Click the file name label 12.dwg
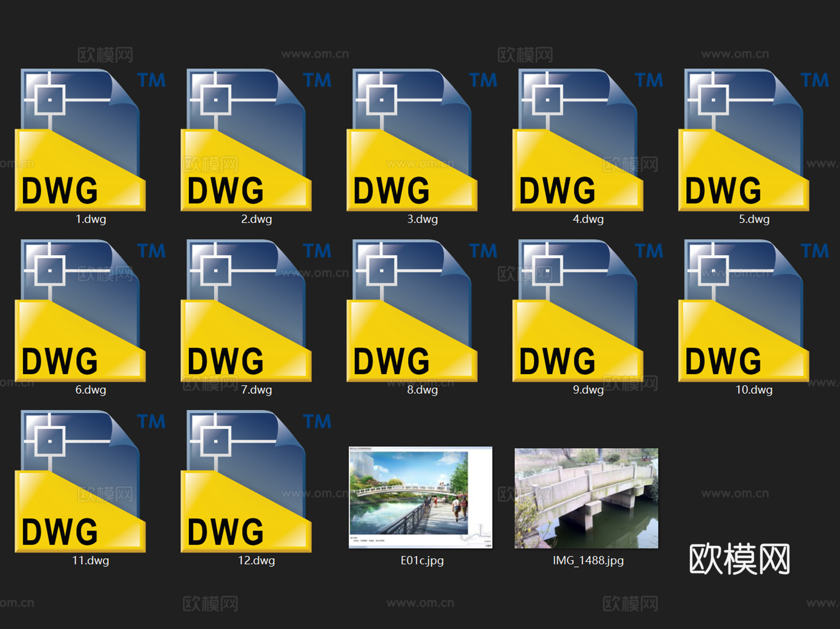840x629 pixels. pos(257,560)
